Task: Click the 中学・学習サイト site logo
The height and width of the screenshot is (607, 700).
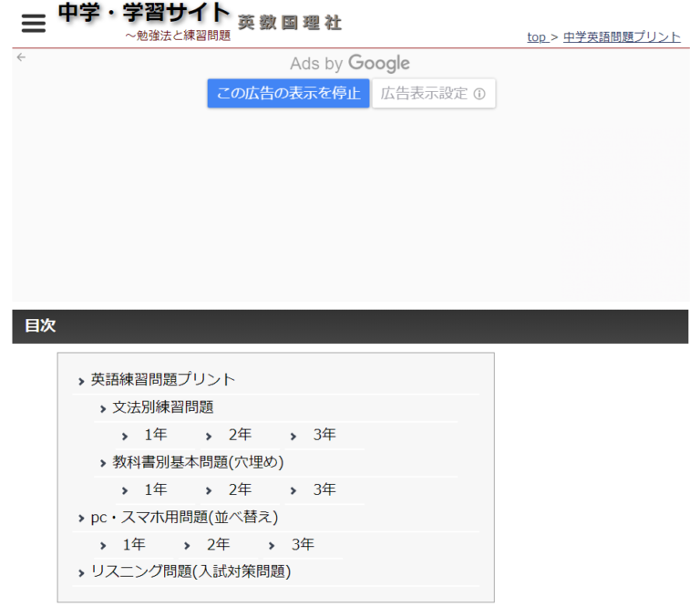Action: [144, 13]
